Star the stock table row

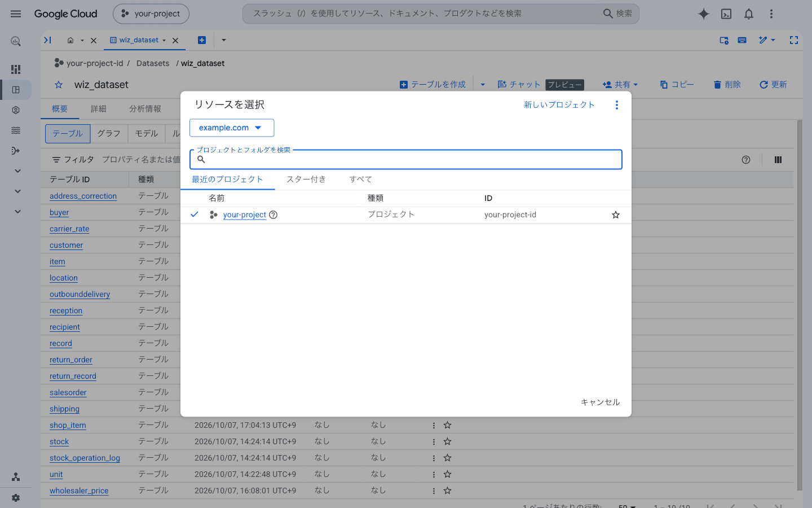(447, 441)
